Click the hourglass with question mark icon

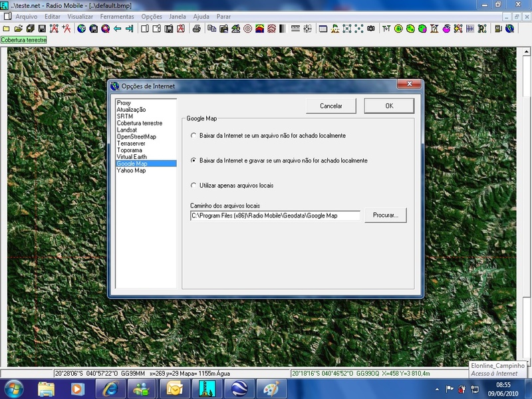434,29
